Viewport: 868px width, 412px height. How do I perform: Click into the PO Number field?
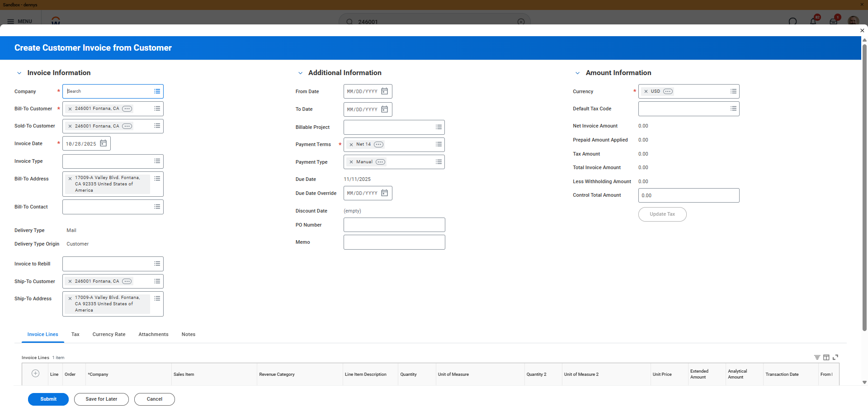394,225
